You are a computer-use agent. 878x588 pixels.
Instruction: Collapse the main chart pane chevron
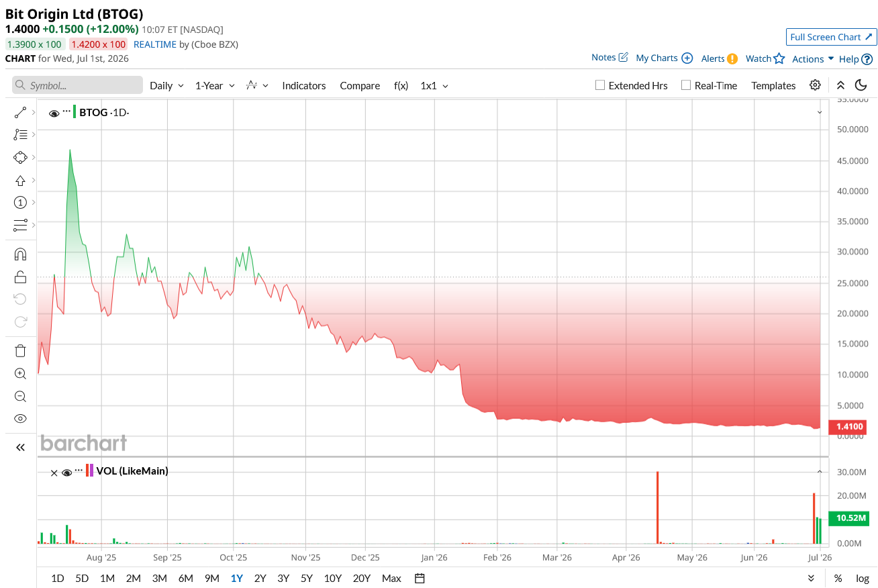click(820, 112)
